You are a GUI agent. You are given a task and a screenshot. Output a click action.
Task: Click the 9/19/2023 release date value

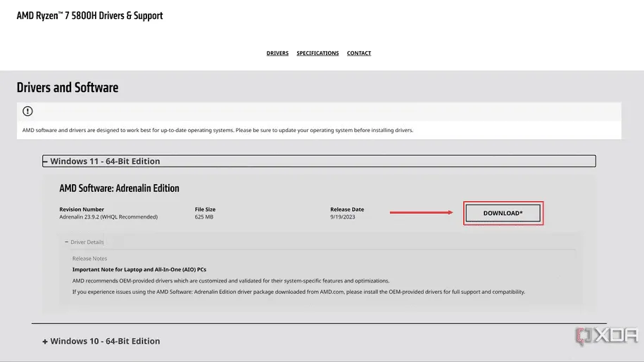pyautogui.click(x=343, y=217)
